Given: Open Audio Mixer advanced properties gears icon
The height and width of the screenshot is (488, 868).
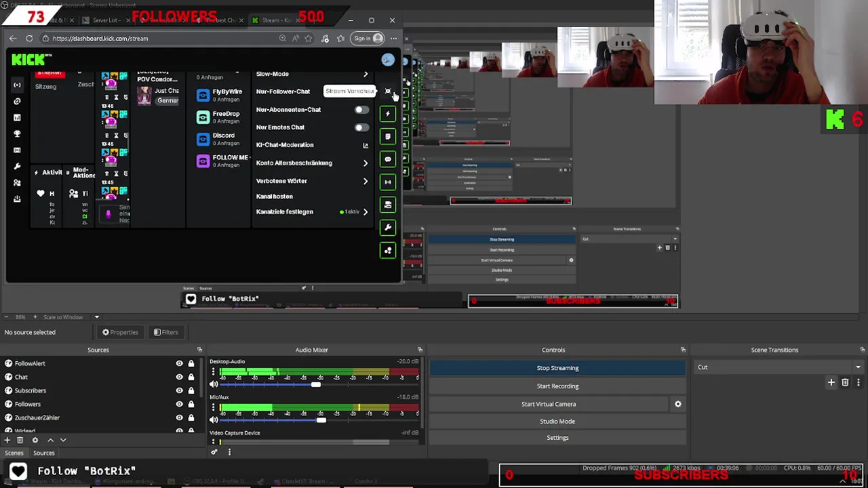Looking at the screenshot, I should (x=214, y=452).
